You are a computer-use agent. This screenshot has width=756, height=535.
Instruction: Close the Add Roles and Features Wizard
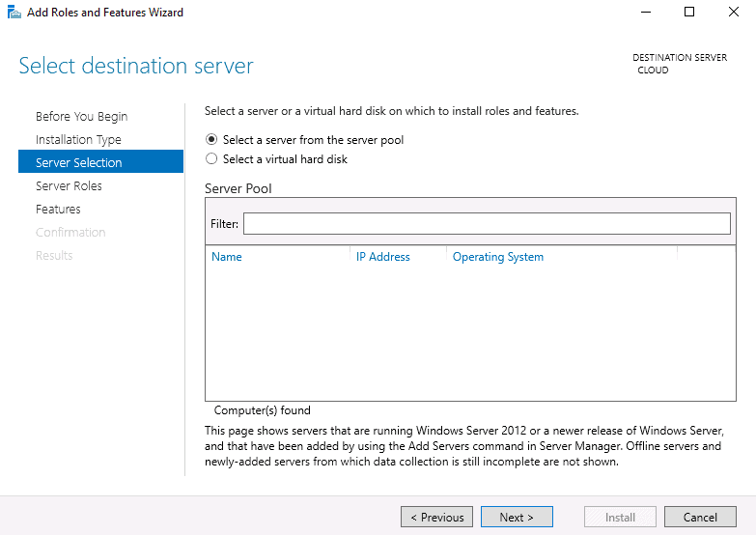(x=734, y=12)
